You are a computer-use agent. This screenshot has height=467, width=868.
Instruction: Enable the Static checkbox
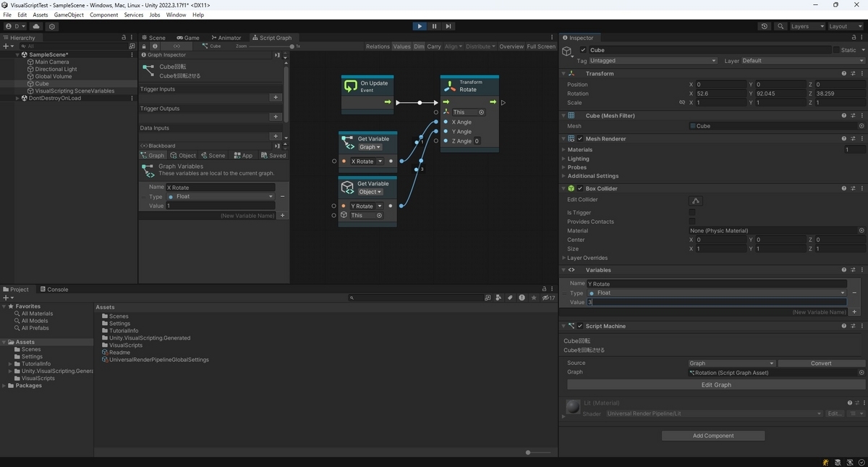pyautogui.click(x=836, y=50)
